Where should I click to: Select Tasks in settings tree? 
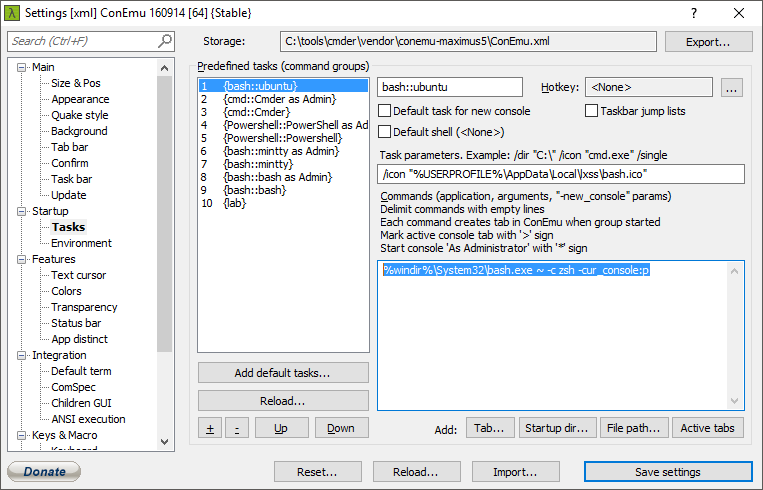click(x=69, y=227)
